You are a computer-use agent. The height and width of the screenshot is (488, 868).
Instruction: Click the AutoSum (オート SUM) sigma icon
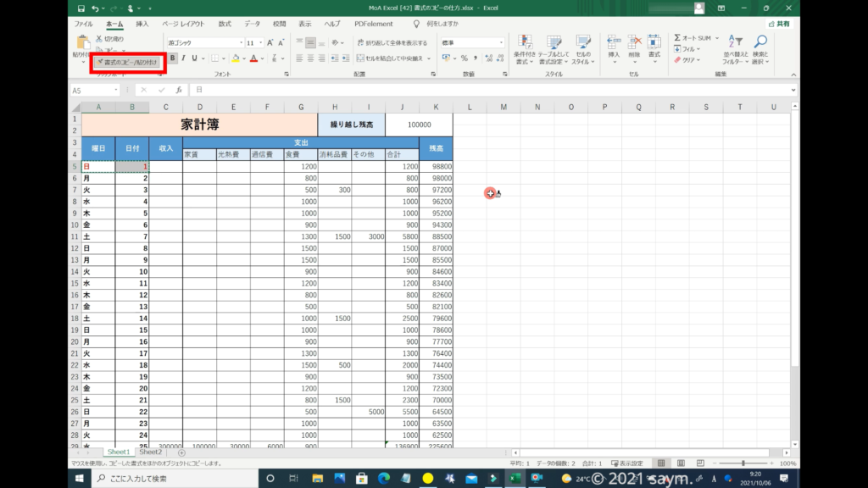coord(678,38)
